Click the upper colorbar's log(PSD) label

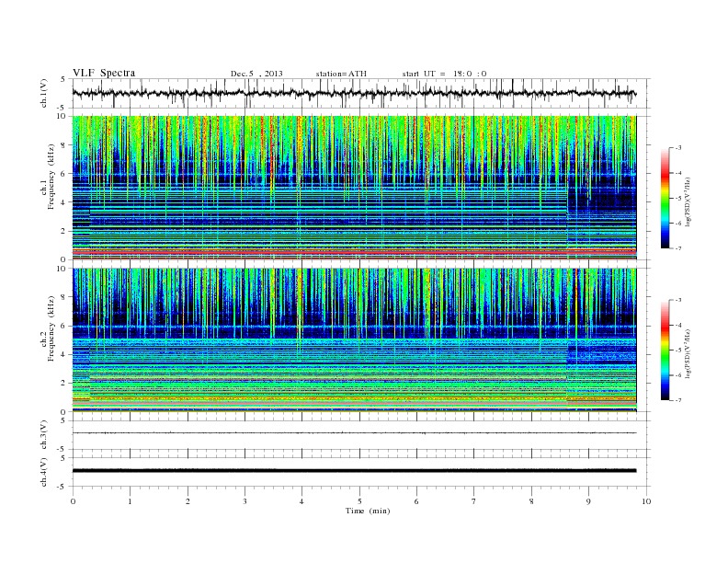[688, 201]
